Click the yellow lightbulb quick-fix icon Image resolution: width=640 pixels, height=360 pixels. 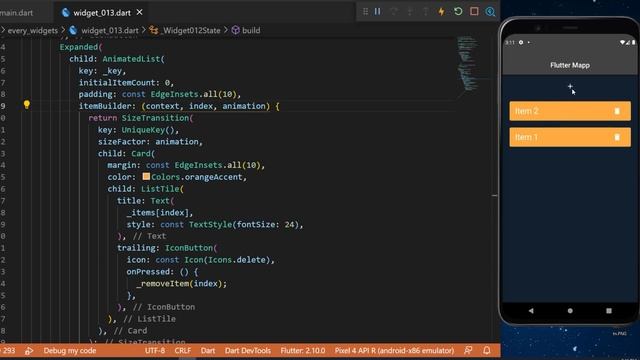tap(27, 104)
